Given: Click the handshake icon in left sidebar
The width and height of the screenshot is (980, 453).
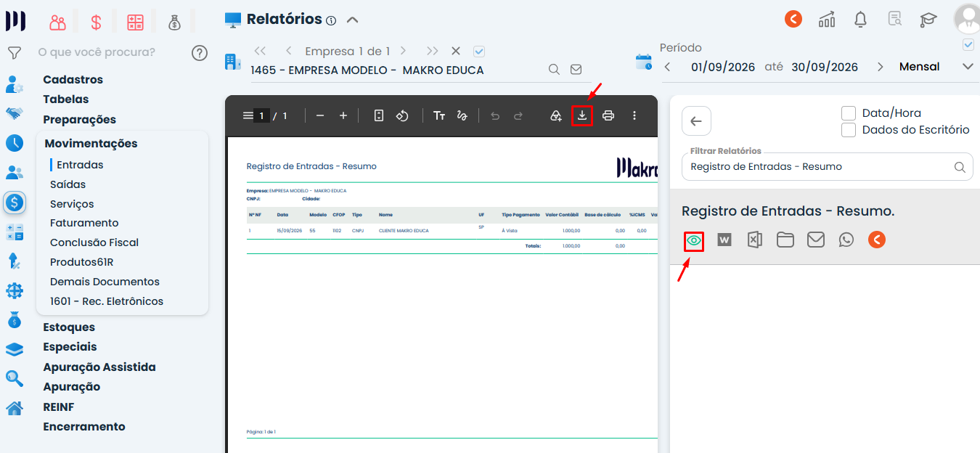Looking at the screenshot, I should pyautogui.click(x=14, y=114).
